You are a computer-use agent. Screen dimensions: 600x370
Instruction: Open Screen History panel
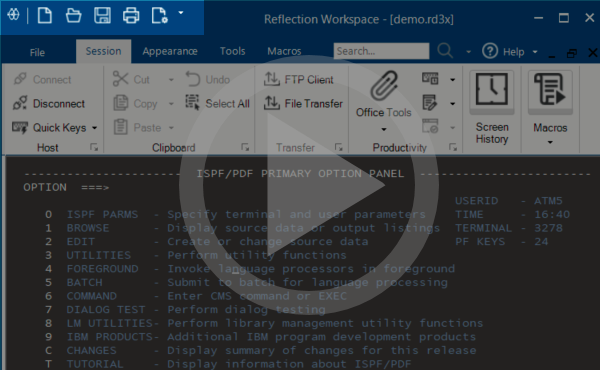pyautogui.click(x=492, y=108)
